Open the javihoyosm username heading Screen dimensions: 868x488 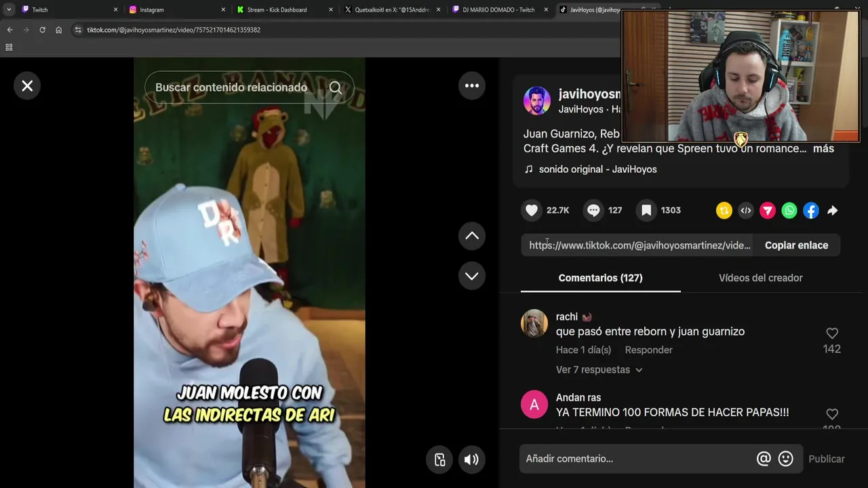pyautogui.click(x=589, y=94)
